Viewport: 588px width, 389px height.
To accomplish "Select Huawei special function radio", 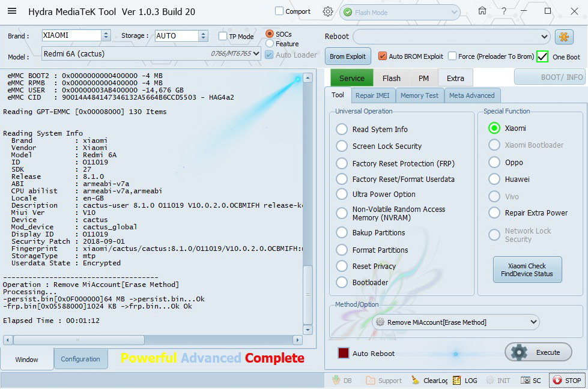I will pyautogui.click(x=494, y=179).
